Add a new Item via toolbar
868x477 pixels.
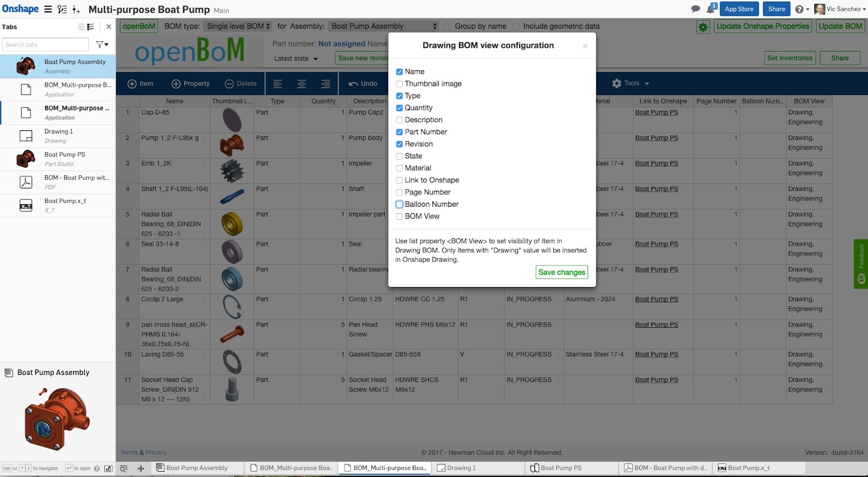click(140, 84)
